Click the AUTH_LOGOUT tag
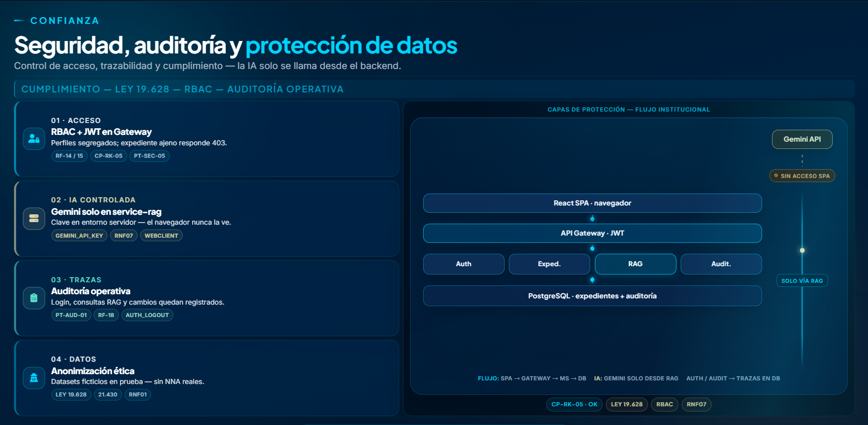Viewport: 868px width, 425px height. tap(147, 315)
